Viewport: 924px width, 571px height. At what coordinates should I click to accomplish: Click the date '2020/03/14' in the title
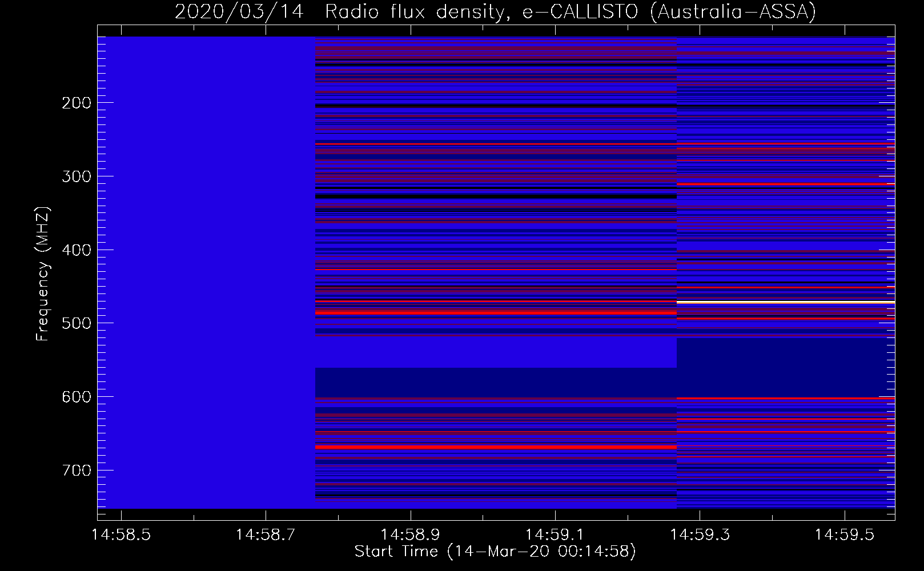239,12
